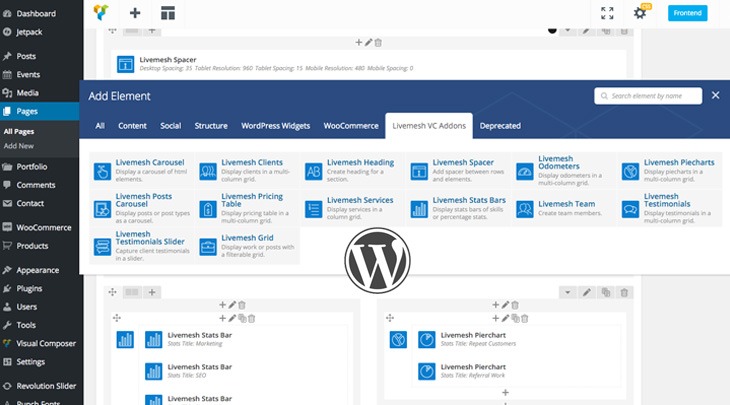
Task: Toggle fullscreen mode icon
Action: point(607,13)
